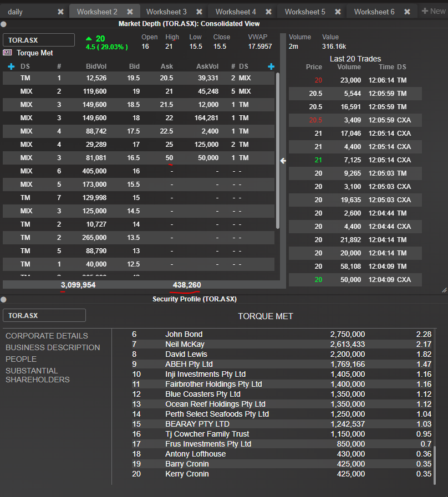This screenshot has height=497, width=448.
Task: Select shareholder John Bond
Action: click(282, 335)
